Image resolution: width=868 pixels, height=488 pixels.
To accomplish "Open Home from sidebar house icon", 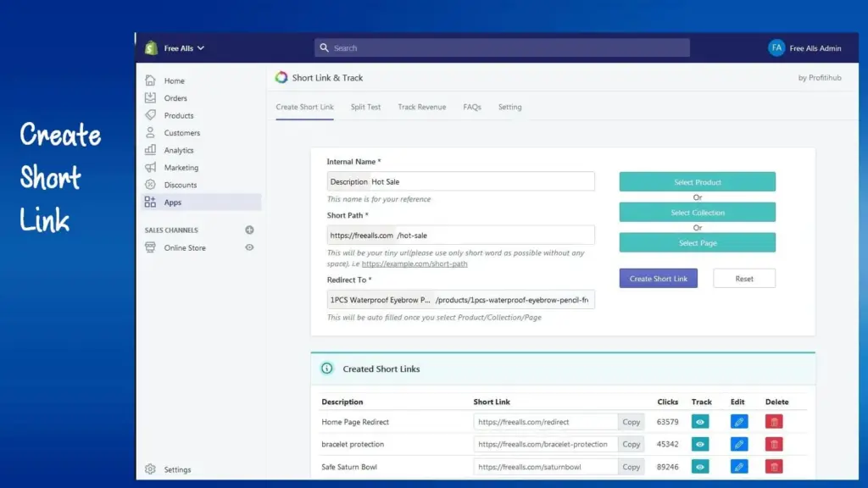I will [150, 80].
